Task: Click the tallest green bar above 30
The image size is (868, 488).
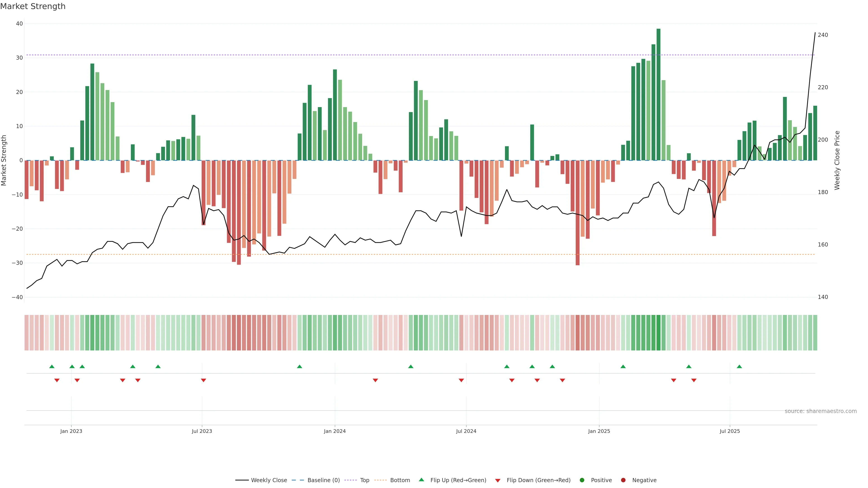Action: pyautogui.click(x=658, y=94)
